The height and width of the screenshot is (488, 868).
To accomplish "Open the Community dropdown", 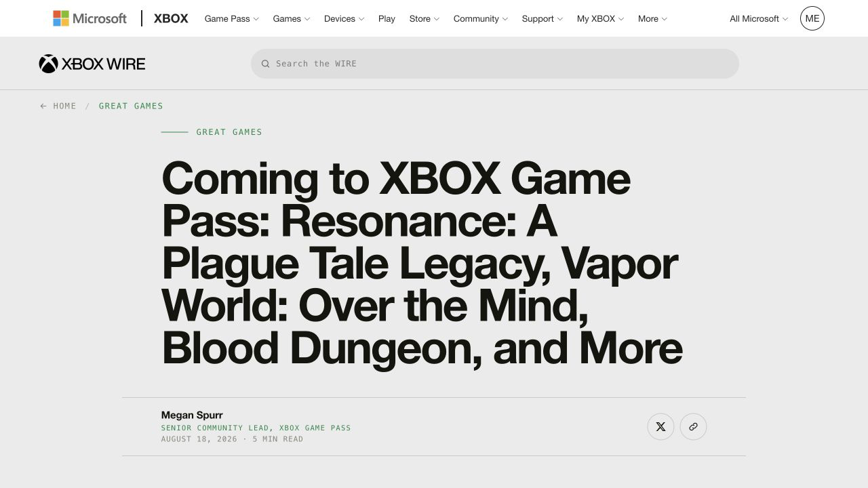I will point(481,18).
